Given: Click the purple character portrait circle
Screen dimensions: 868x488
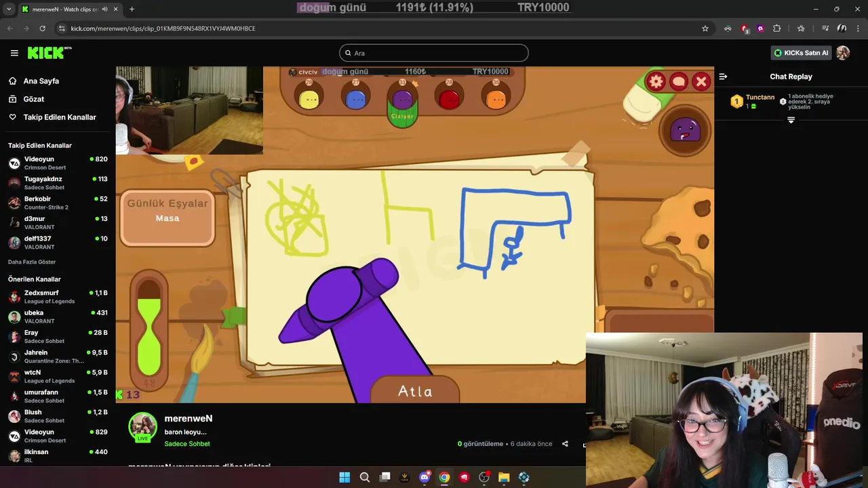Looking at the screenshot, I should click(x=686, y=129).
